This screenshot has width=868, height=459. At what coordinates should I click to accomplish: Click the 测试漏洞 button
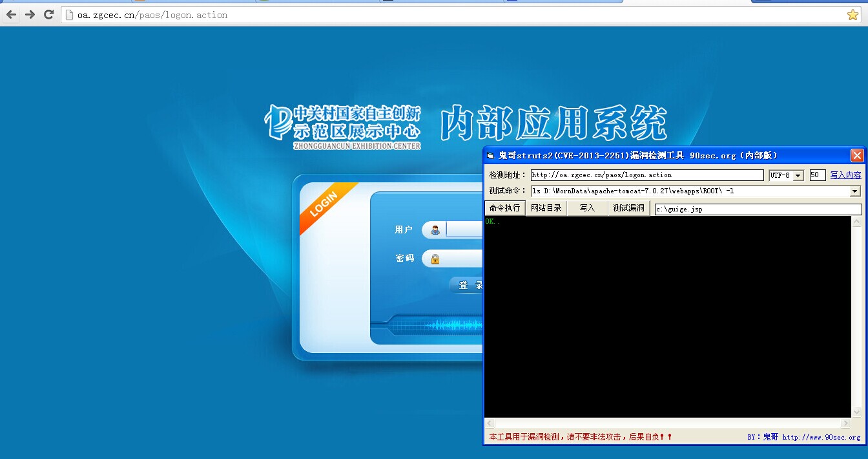coord(629,208)
